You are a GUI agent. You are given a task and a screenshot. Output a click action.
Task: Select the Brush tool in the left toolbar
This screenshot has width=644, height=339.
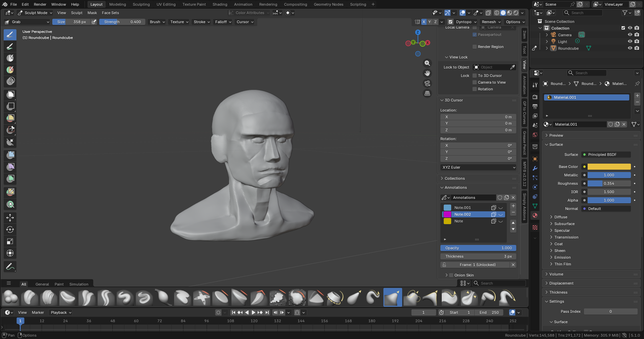[10, 35]
